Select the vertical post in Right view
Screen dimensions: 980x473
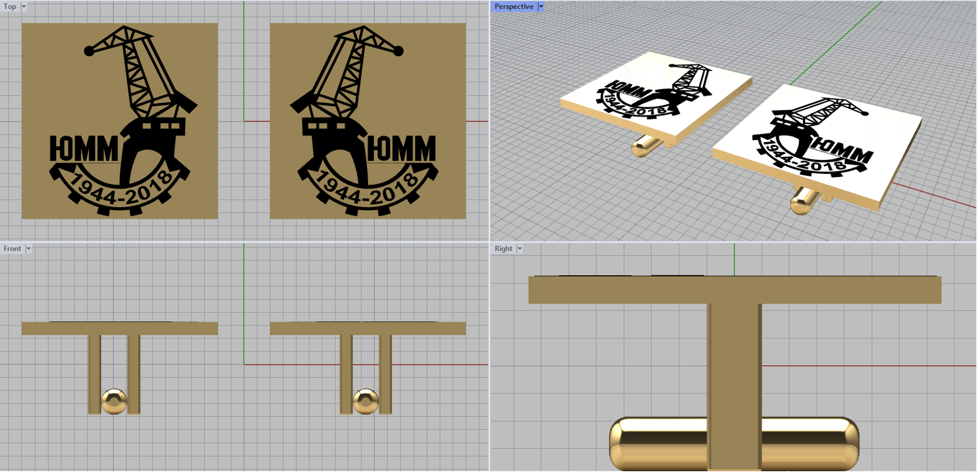click(x=734, y=368)
